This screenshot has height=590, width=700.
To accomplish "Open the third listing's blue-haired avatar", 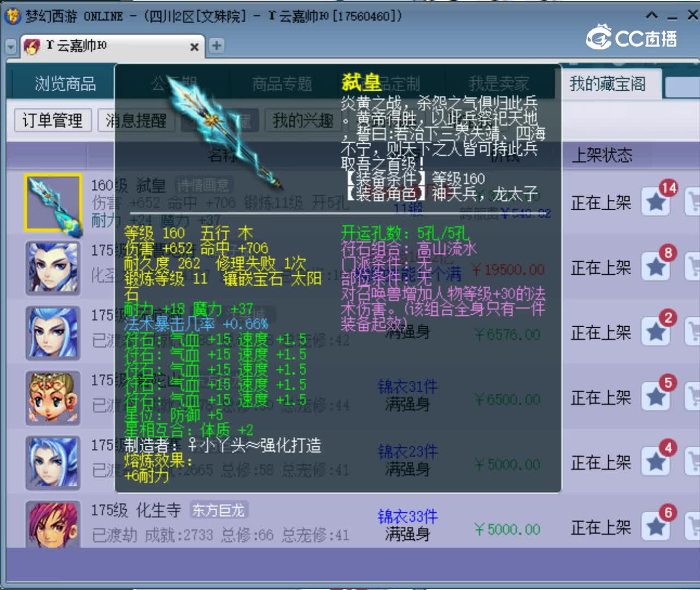I will (x=53, y=333).
